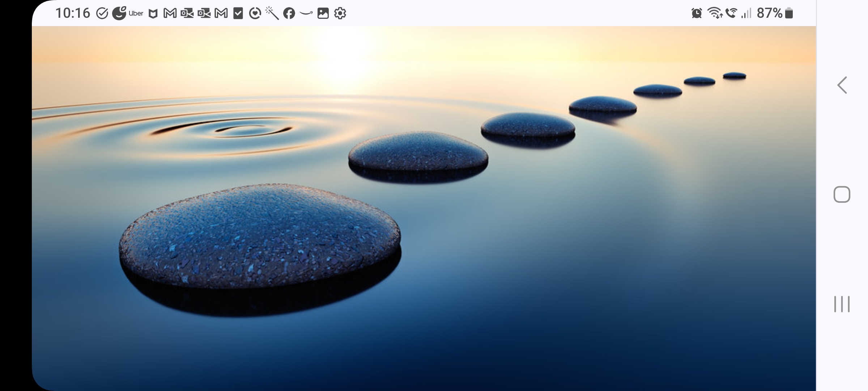Open Recents with the three-line button

[842, 304]
